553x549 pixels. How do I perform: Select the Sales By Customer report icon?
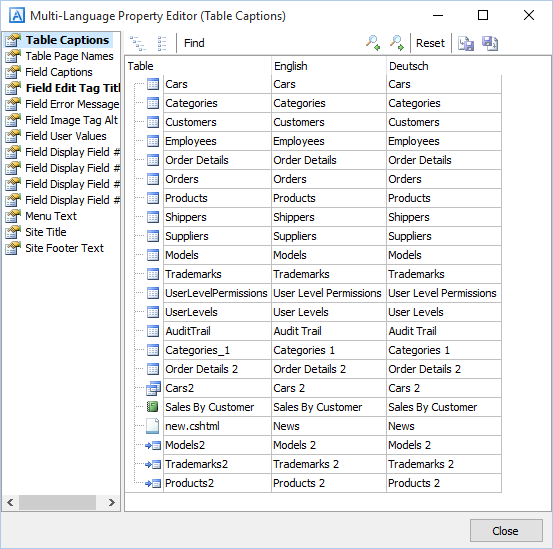[152, 407]
